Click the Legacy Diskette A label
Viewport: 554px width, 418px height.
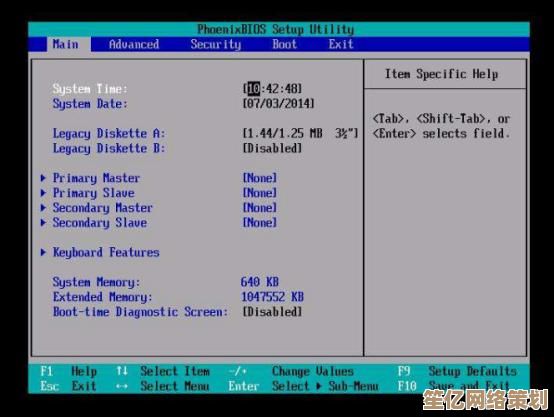pyautogui.click(x=109, y=134)
